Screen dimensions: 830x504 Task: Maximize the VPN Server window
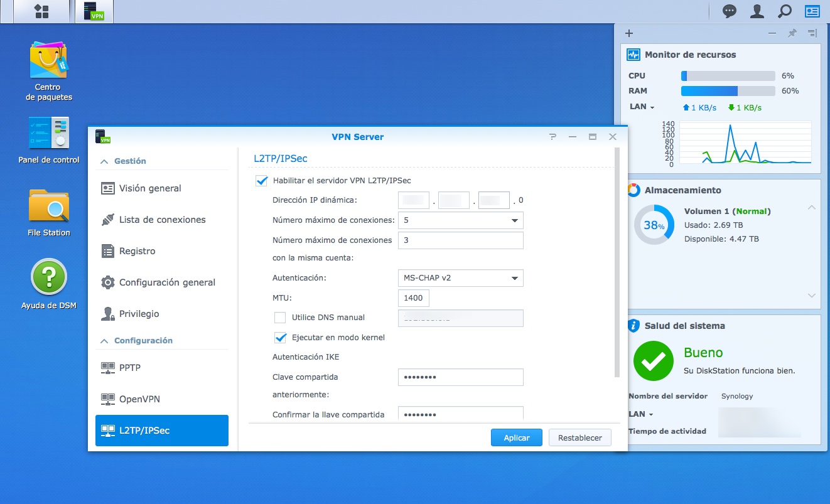(592, 137)
